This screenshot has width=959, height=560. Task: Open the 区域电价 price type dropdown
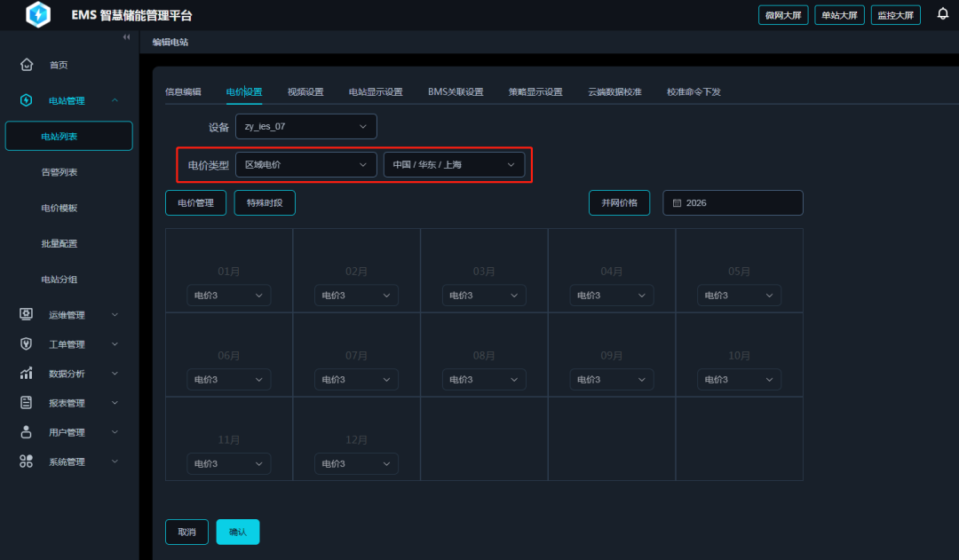305,165
